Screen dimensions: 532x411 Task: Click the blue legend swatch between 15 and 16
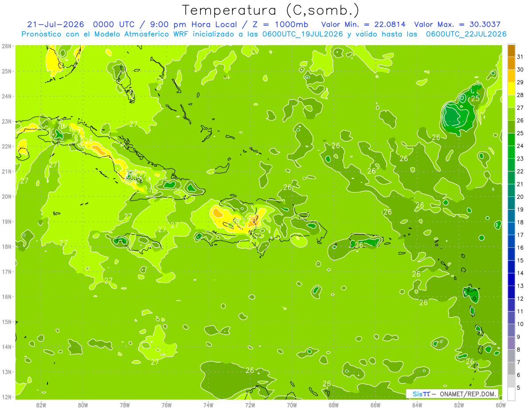[511, 254]
